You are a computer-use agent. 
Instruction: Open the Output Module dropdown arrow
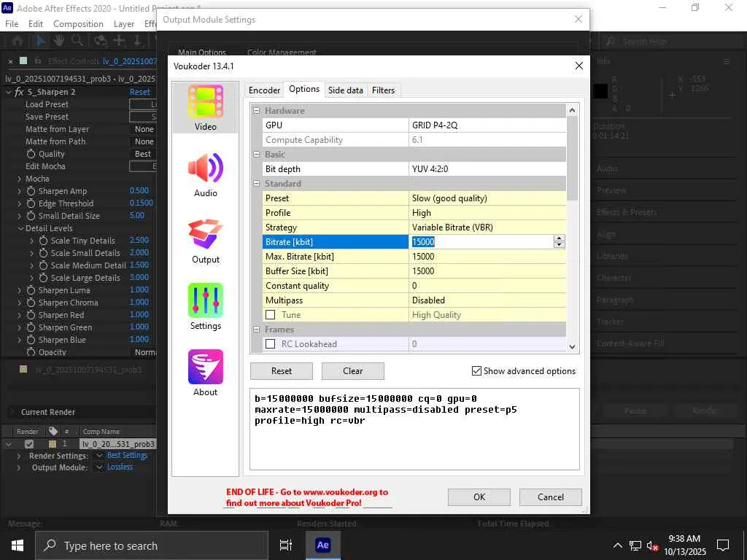point(99,467)
